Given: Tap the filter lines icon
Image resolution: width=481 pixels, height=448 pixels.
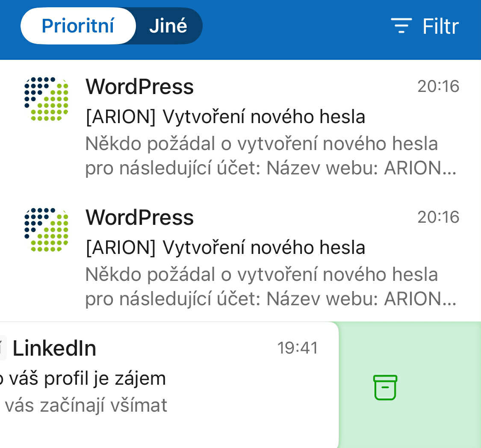Looking at the screenshot, I should coord(401,26).
